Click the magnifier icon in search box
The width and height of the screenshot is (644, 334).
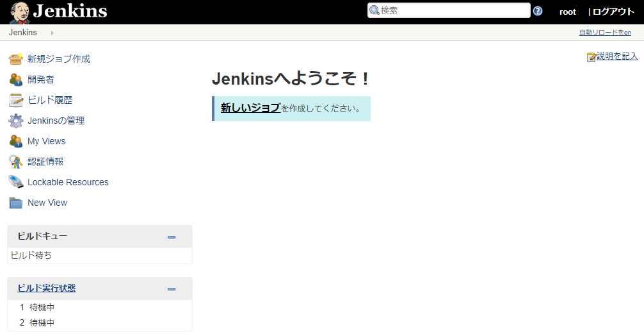(x=374, y=10)
